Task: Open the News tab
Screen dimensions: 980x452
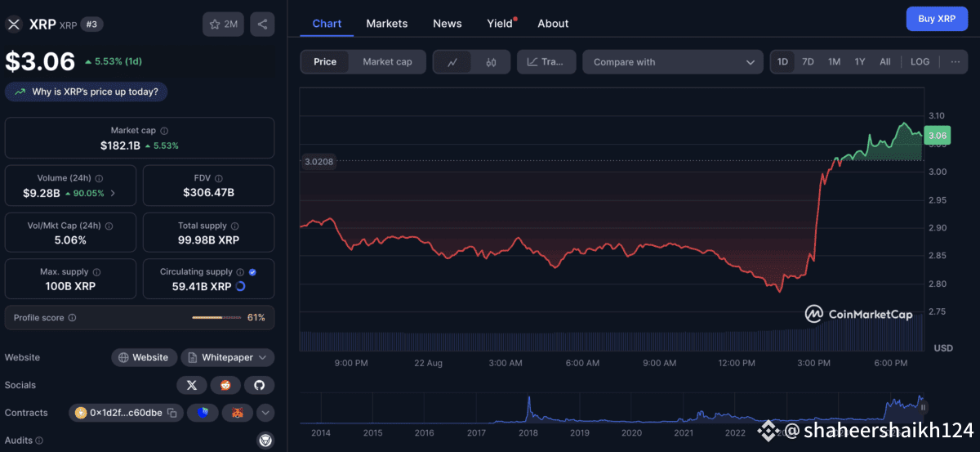Action: click(447, 24)
